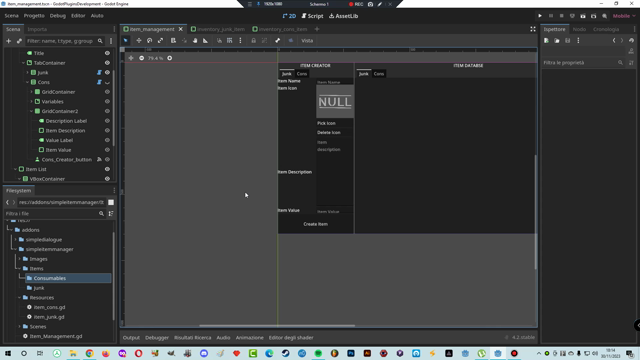Open the Vista view menu
The width and height of the screenshot is (640, 360).
pyautogui.click(x=307, y=40)
